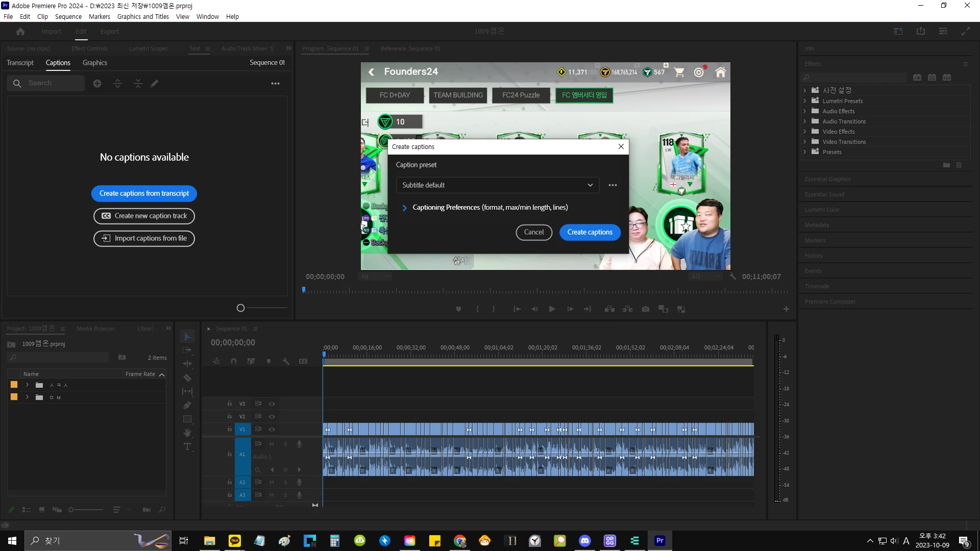Viewport: 980px width, 551px height.
Task: Toggle the V1 track output eye icon
Action: [272, 429]
